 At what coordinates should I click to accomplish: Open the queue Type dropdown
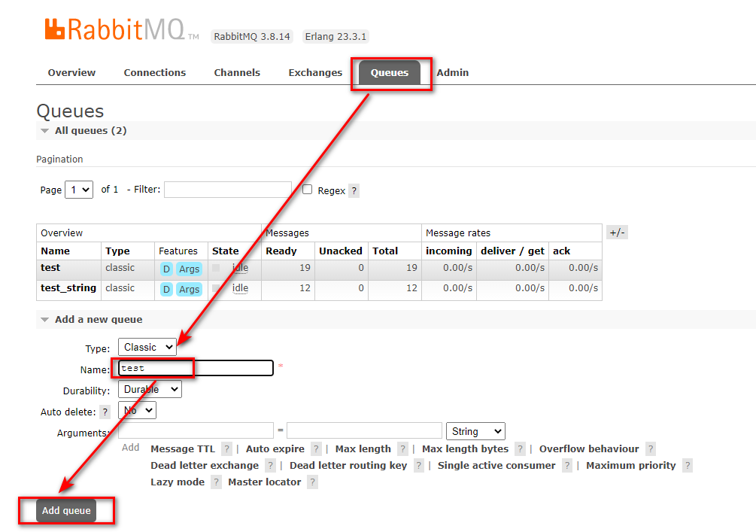coord(147,347)
